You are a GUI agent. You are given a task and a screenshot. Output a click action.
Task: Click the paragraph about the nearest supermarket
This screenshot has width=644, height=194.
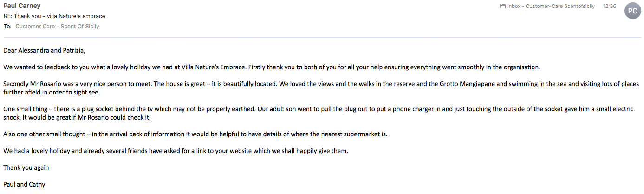coord(195,134)
